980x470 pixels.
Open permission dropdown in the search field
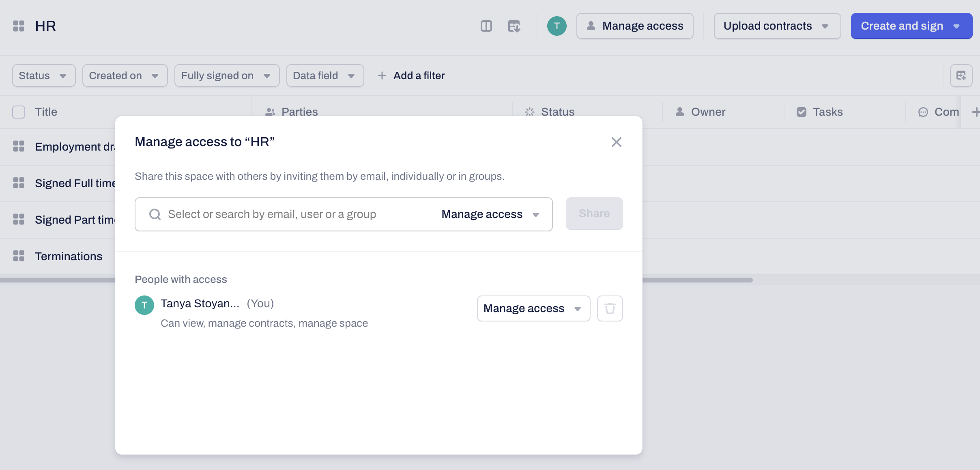click(490, 214)
